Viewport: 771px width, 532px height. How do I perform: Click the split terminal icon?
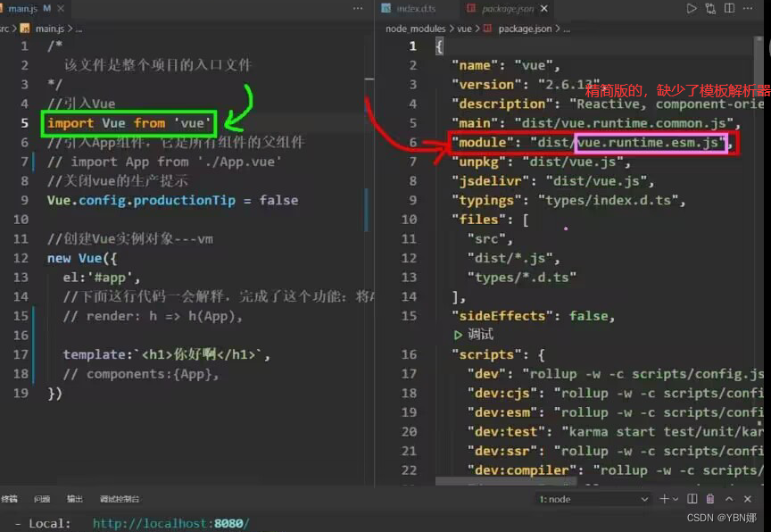692,499
